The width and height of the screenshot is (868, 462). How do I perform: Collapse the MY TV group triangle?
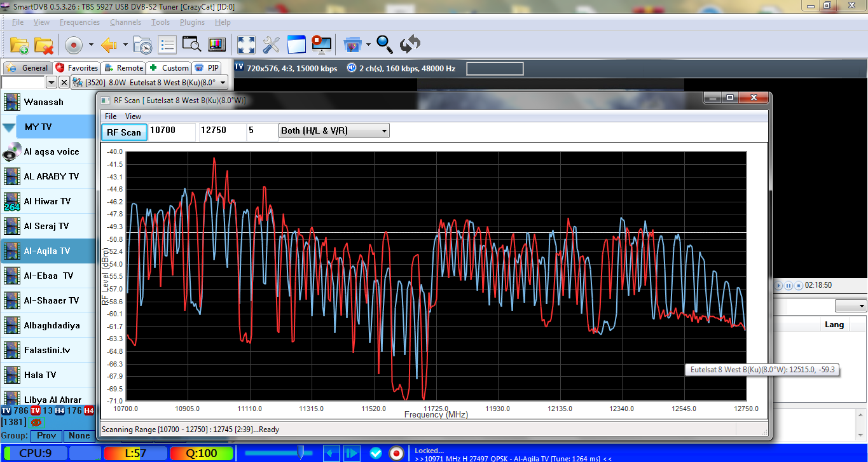[9, 127]
